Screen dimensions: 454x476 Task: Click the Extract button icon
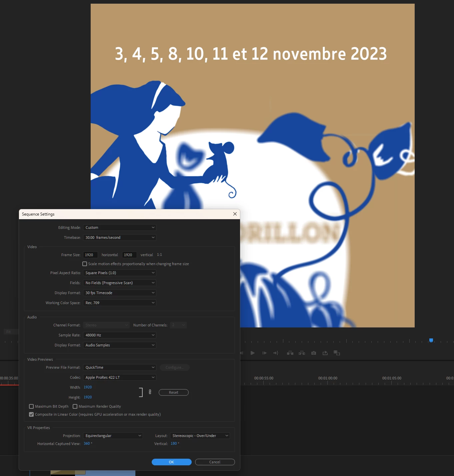pyautogui.click(x=302, y=353)
